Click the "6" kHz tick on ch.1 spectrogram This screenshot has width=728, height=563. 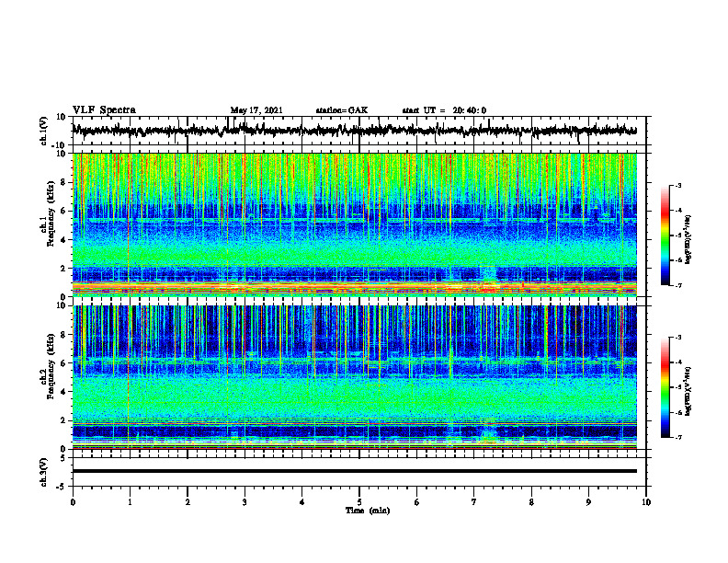coord(63,212)
